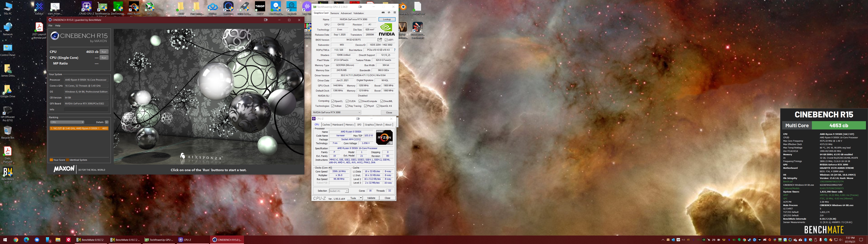Run the CPU multi-core test in Cinebench

coord(104,52)
